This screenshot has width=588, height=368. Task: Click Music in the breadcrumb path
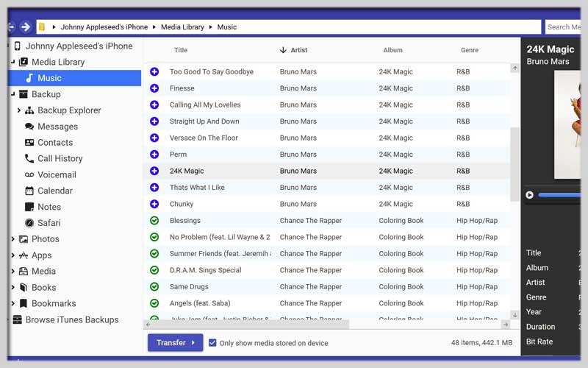[x=227, y=27]
